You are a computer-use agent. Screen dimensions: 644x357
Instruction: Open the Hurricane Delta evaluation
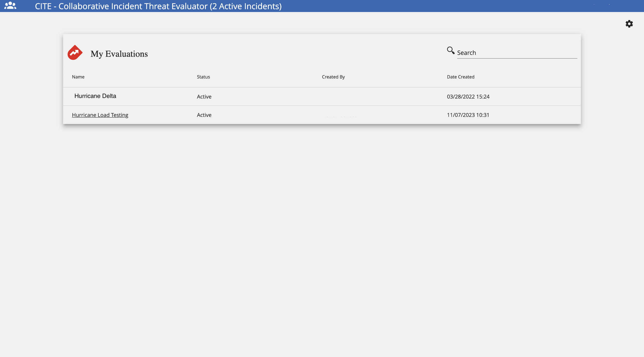95,96
